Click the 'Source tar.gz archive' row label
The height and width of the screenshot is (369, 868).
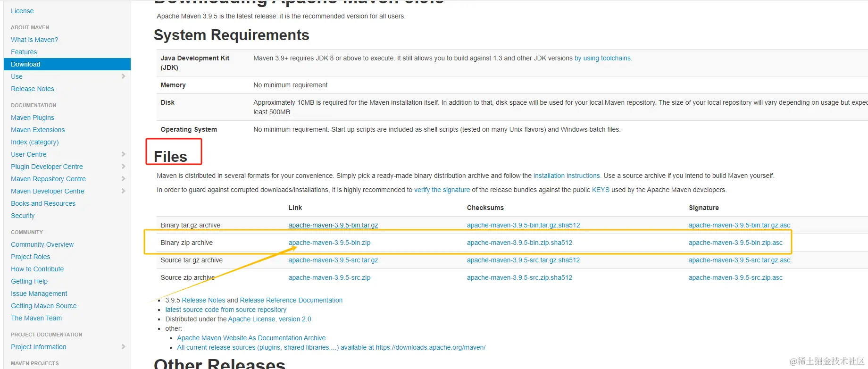tap(192, 260)
